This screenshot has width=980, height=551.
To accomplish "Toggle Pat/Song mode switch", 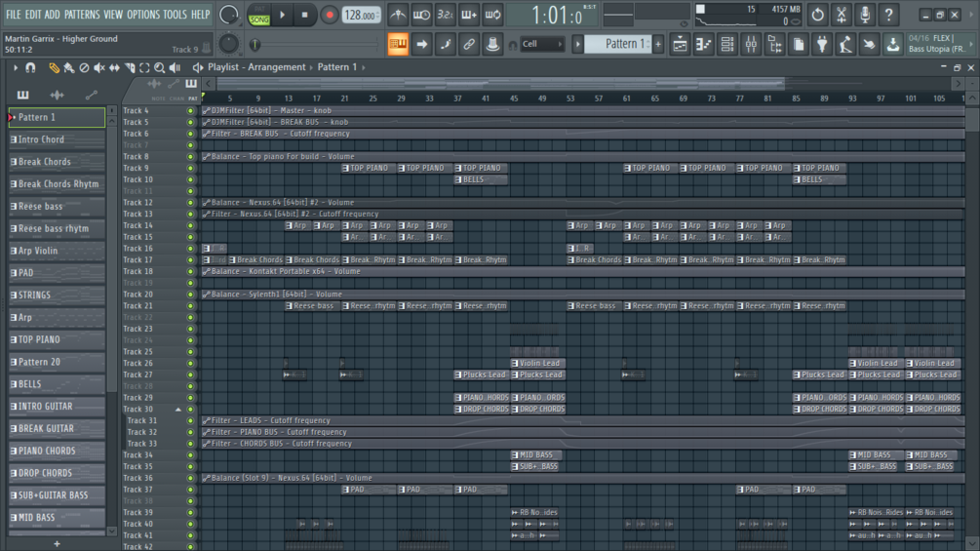I will click(258, 15).
